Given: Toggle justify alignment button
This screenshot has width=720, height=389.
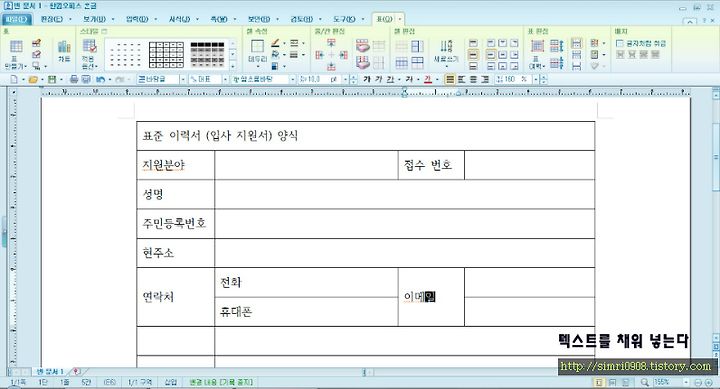Looking at the screenshot, I should 450,79.
